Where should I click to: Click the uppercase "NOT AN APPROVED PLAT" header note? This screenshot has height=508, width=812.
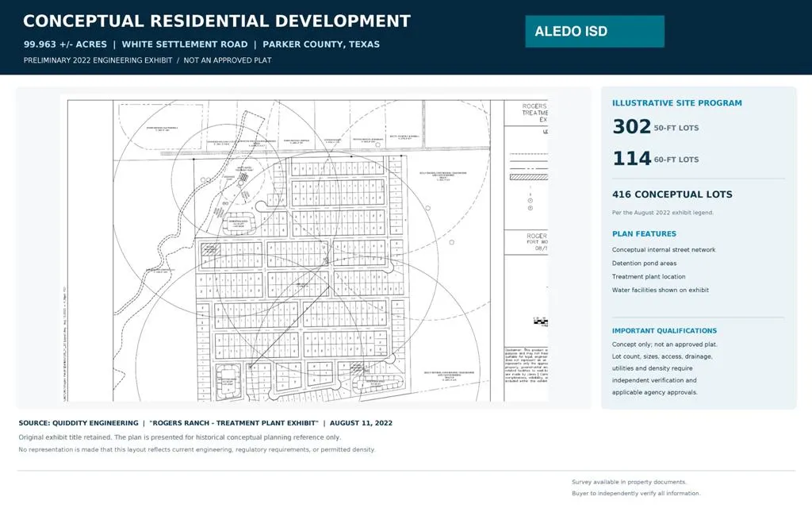[x=228, y=60]
